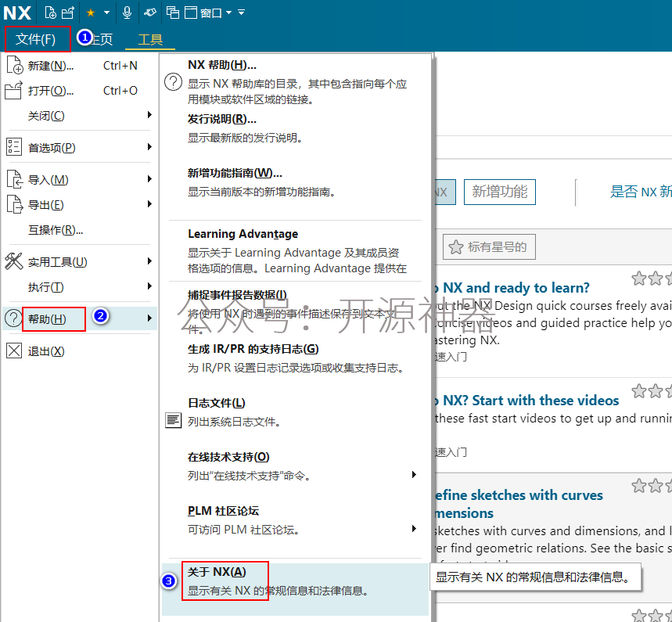The height and width of the screenshot is (622, 672).
Task: Click the touch mode hand icon
Action: click(149, 13)
